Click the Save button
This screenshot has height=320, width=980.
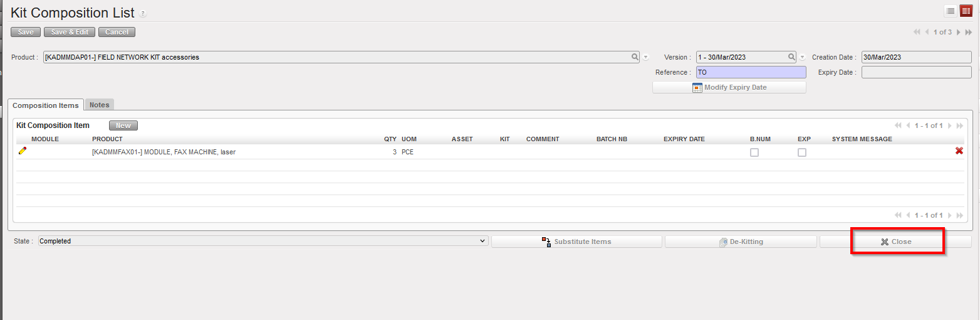click(x=26, y=32)
